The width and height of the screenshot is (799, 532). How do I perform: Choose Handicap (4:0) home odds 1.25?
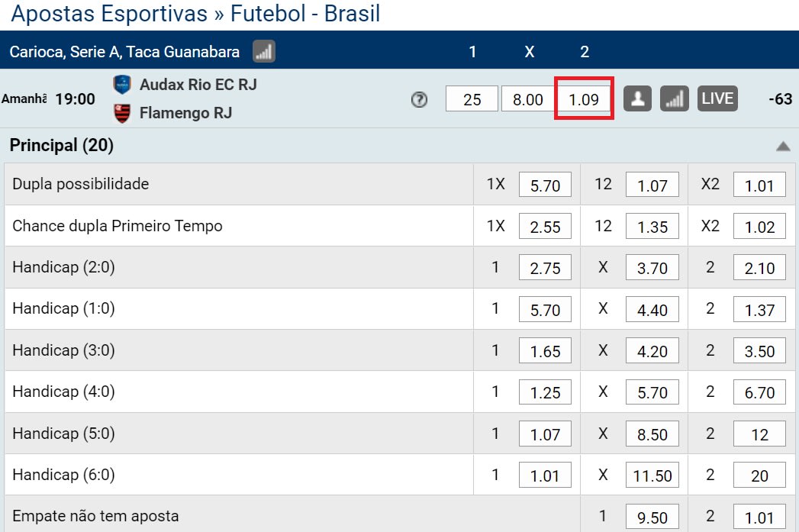[x=545, y=392]
